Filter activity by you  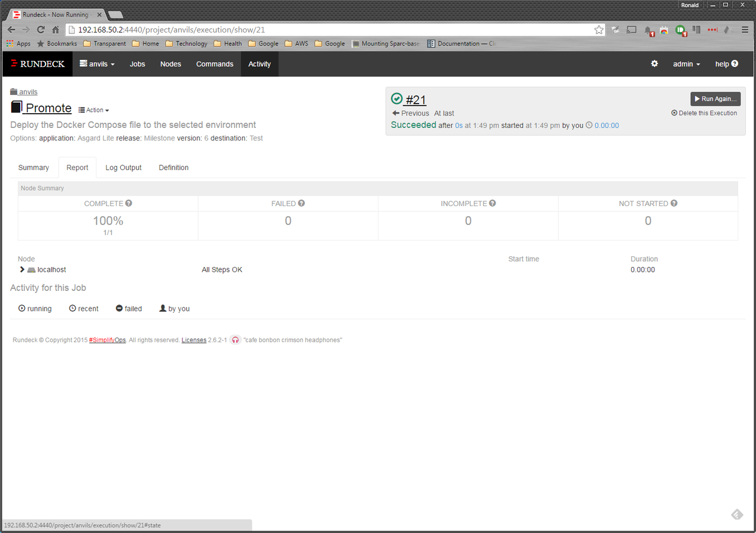pos(174,309)
